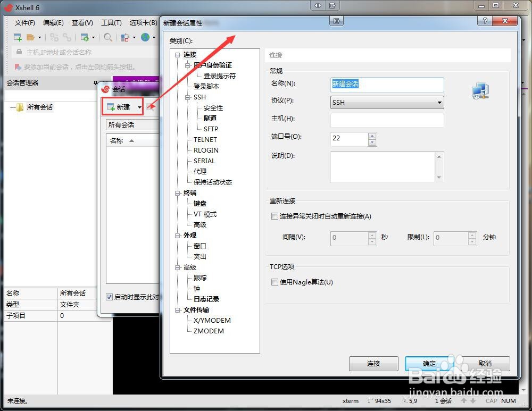Select ZMODEM in category tree
Screen dimensions: 532x411
[209, 331]
